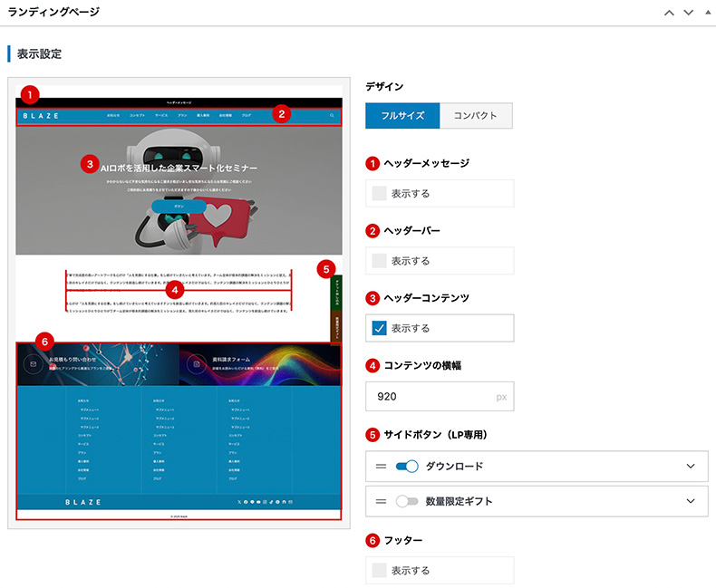Select the フルサイズ design option
This screenshot has height=588, width=716.
[402, 116]
